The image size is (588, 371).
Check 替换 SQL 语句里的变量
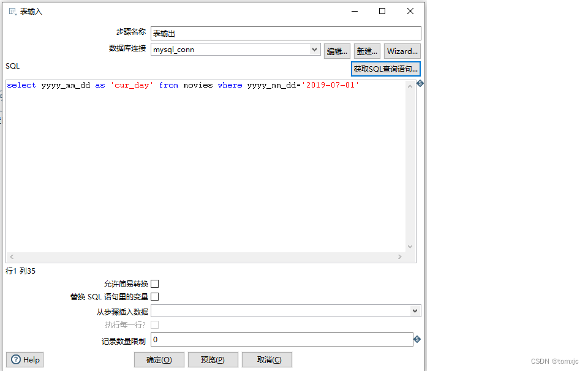click(155, 296)
